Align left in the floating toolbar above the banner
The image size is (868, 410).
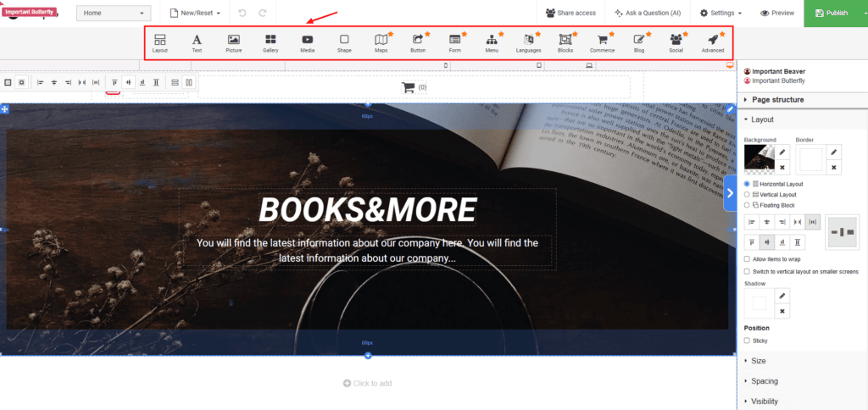(x=41, y=82)
